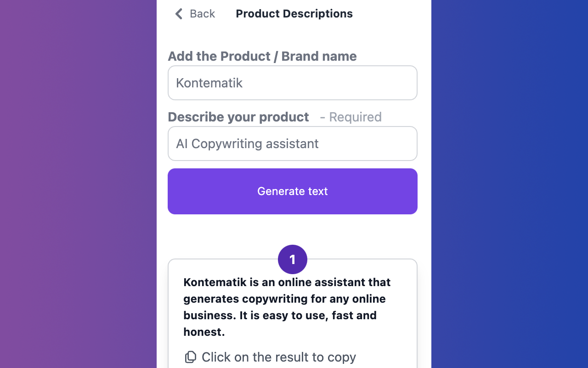588x368 pixels.
Task: Focus the 'AI Copywriting assistant' description field
Action: 292,144
